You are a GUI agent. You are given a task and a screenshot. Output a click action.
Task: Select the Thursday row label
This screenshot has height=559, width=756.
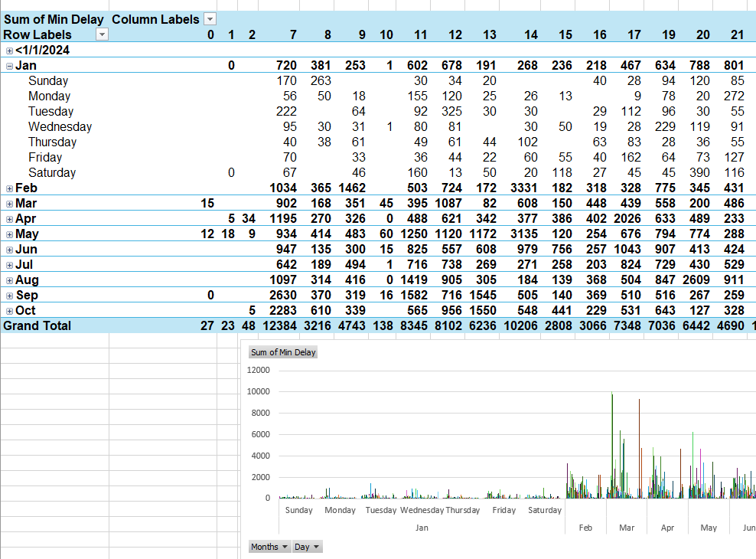coord(52,142)
